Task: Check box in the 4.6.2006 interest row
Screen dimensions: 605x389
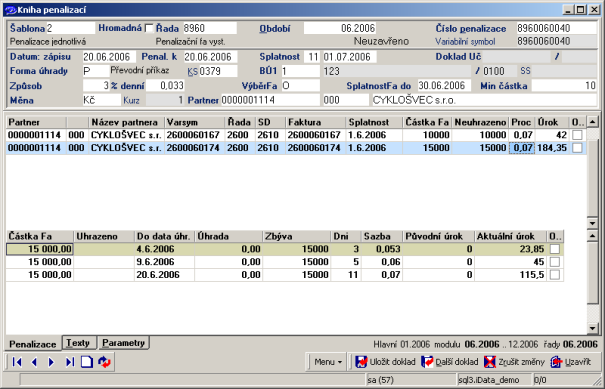Action: (554, 249)
